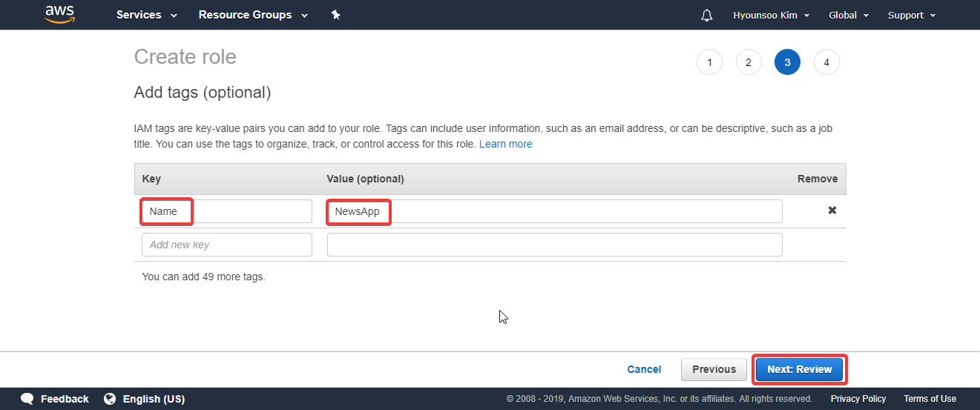Open the Support menu
Image resolution: width=980 pixels, height=410 pixels.
click(x=912, y=15)
